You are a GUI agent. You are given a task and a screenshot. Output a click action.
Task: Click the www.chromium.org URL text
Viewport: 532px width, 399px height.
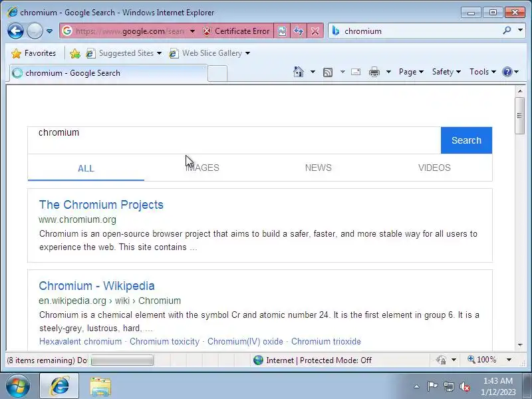pyautogui.click(x=77, y=220)
